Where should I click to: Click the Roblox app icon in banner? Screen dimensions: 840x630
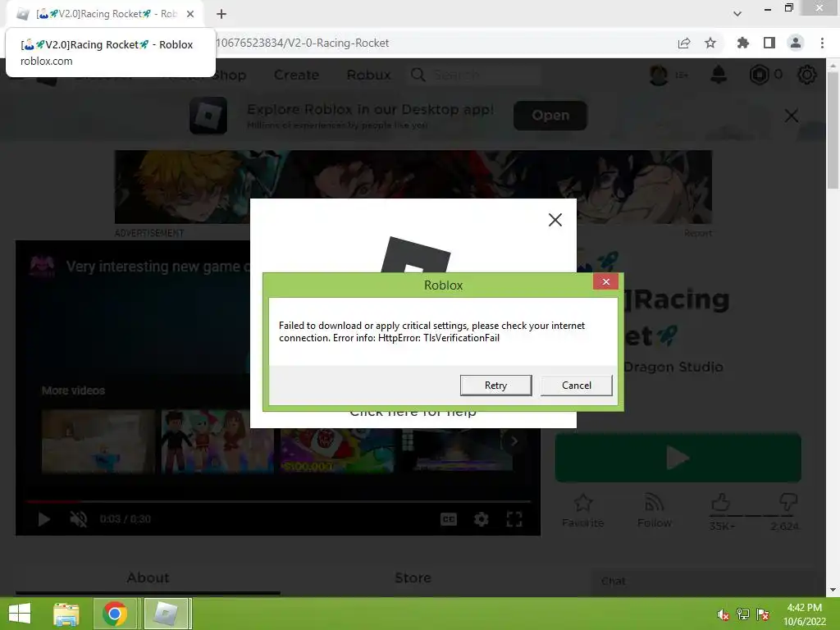[208, 115]
